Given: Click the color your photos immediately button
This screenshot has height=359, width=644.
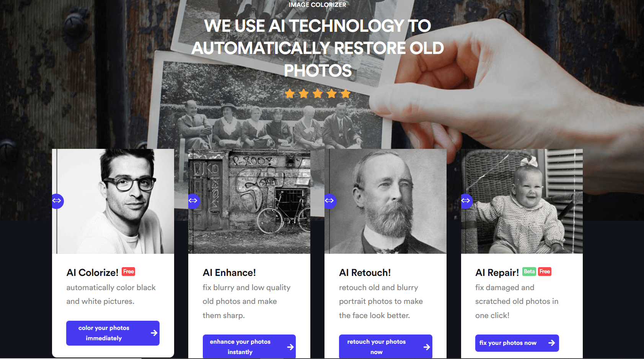Looking at the screenshot, I should (113, 333).
